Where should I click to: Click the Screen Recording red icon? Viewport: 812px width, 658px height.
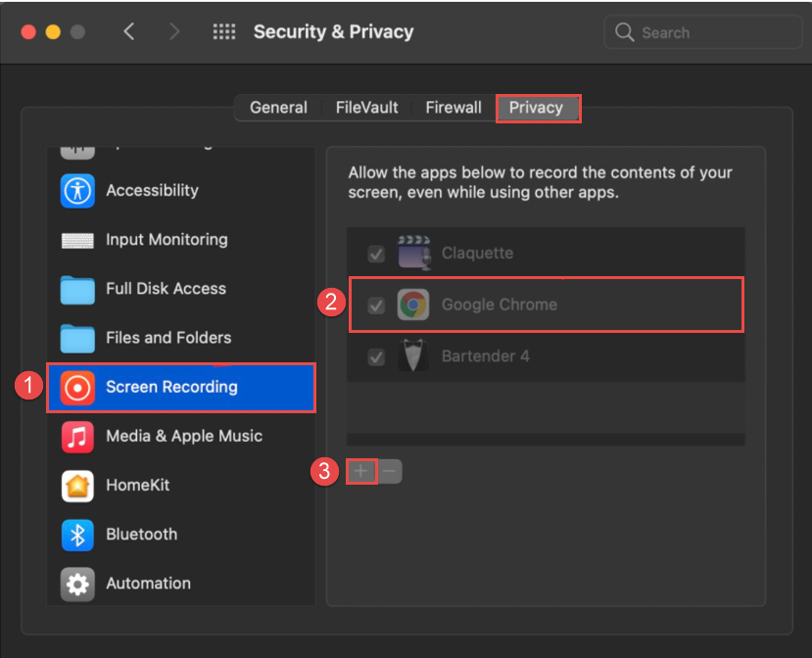click(77, 387)
